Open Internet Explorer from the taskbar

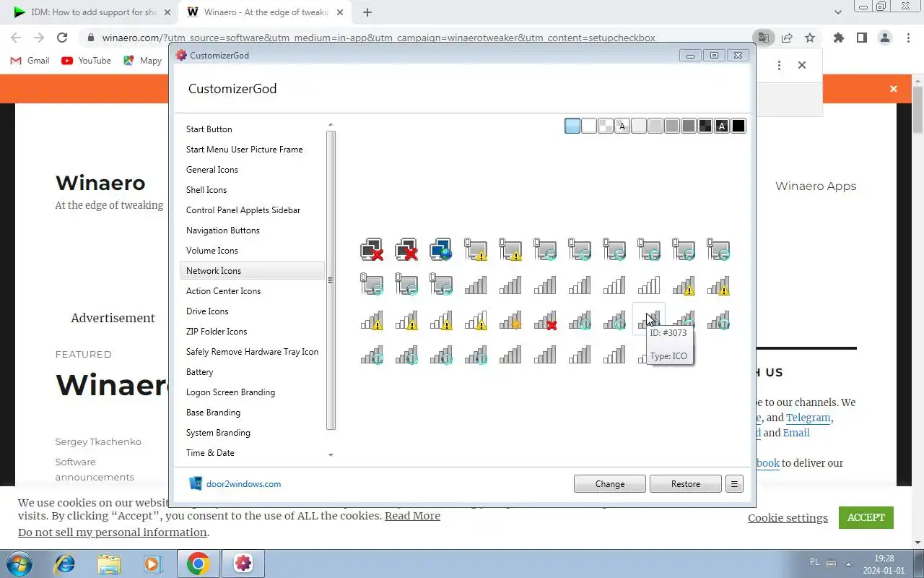pos(65,564)
